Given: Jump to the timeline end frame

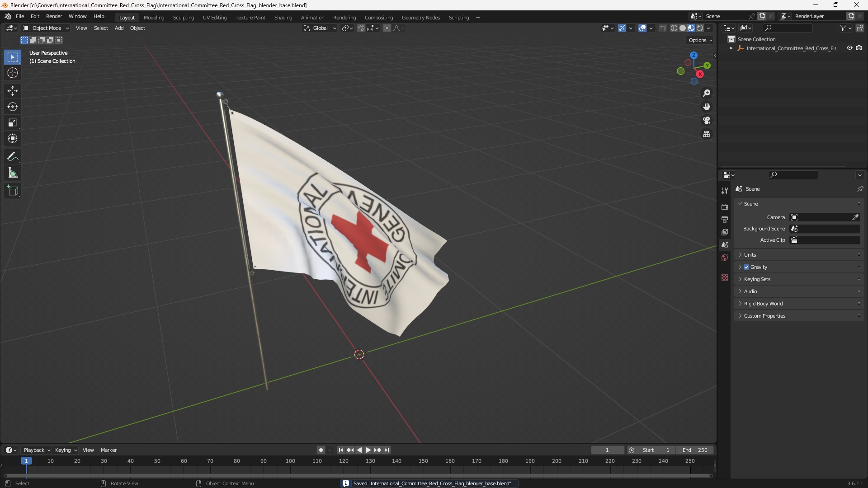Looking at the screenshot, I should (387, 450).
